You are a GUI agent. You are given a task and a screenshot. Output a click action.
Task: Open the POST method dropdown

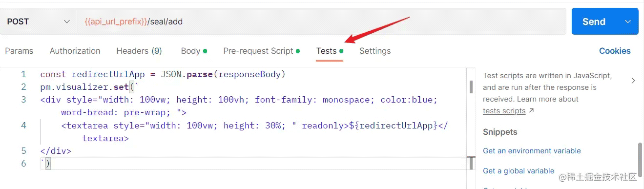(x=38, y=21)
